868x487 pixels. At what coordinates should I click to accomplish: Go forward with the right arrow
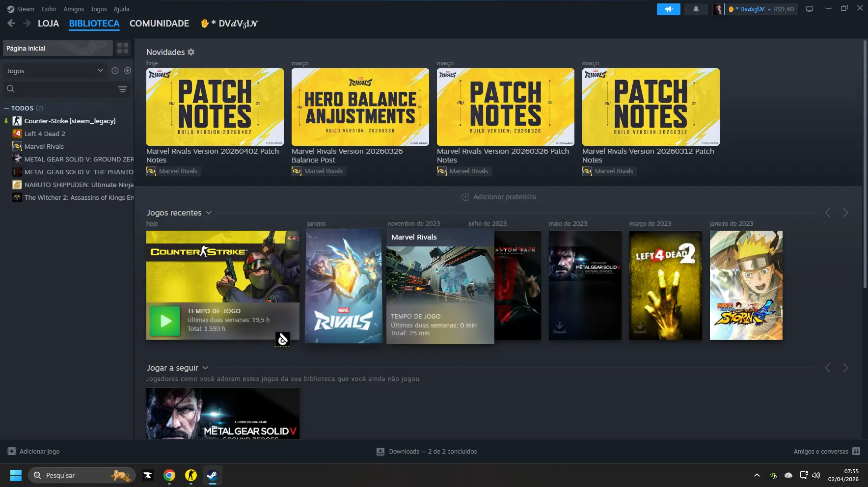(x=27, y=23)
